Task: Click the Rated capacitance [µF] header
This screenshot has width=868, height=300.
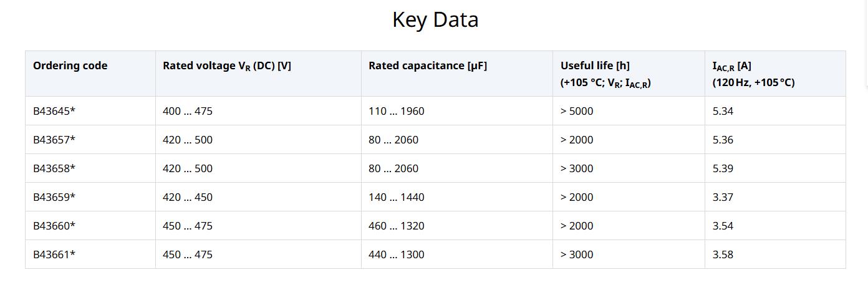Action: [x=428, y=65]
